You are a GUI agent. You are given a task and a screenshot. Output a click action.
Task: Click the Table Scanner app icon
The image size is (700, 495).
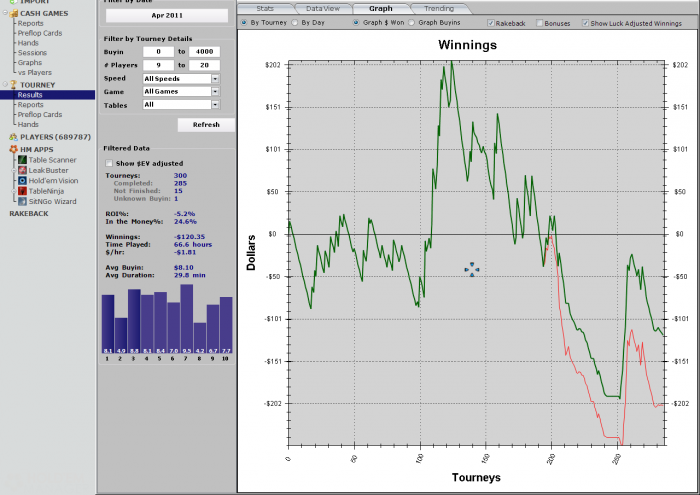pyautogui.click(x=22, y=160)
